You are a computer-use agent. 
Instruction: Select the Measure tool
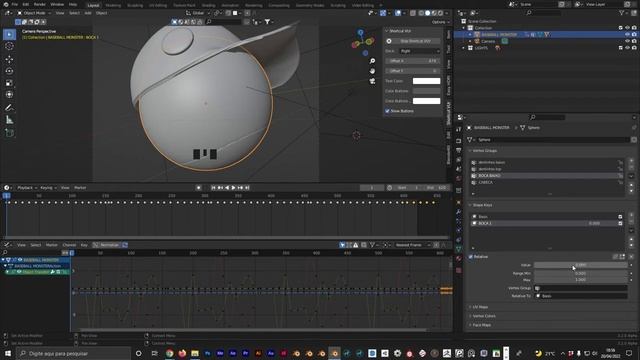(9, 120)
